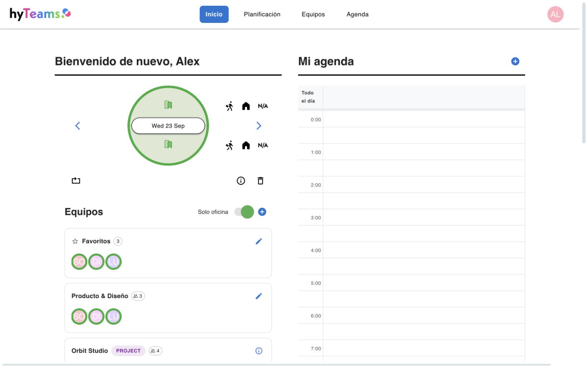Switch to the Equipos tab
This screenshot has height=368, width=588.
pos(313,14)
